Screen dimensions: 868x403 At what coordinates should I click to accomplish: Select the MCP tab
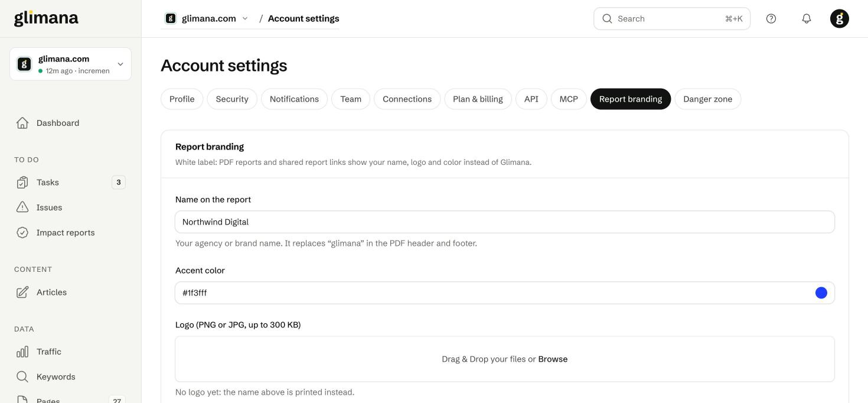pyautogui.click(x=569, y=99)
